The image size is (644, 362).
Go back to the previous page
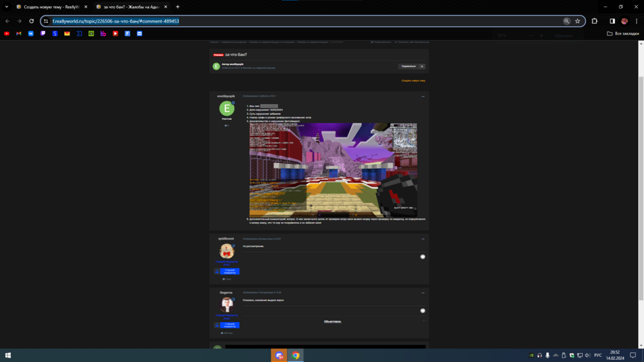pyautogui.click(x=7, y=21)
